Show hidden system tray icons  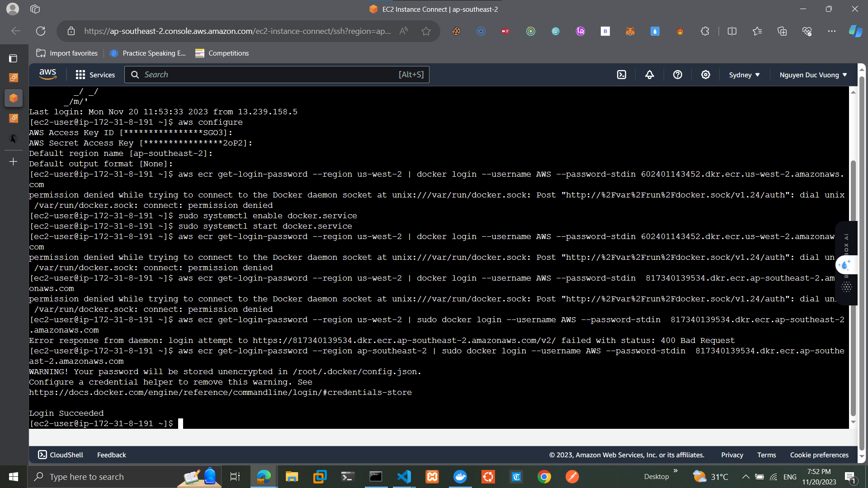point(746,477)
